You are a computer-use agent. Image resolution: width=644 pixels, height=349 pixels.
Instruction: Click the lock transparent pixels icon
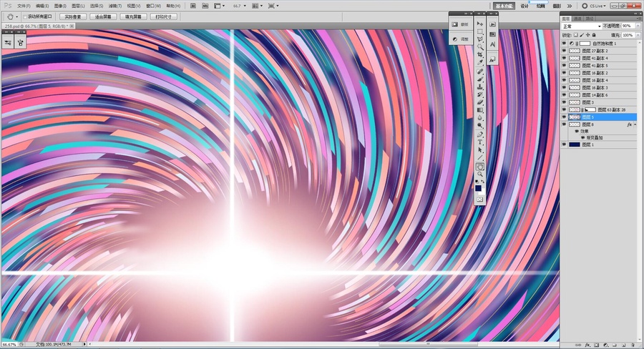[576, 35]
